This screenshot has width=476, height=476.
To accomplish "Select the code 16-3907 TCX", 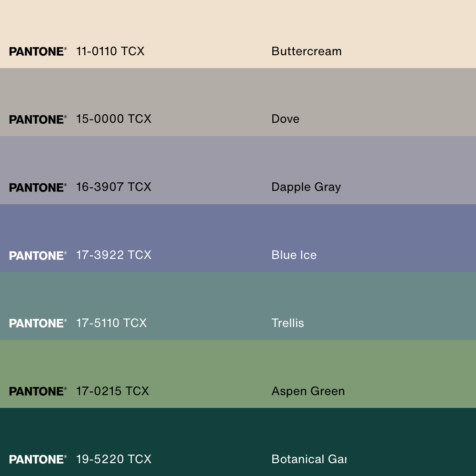I will (114, 187).
